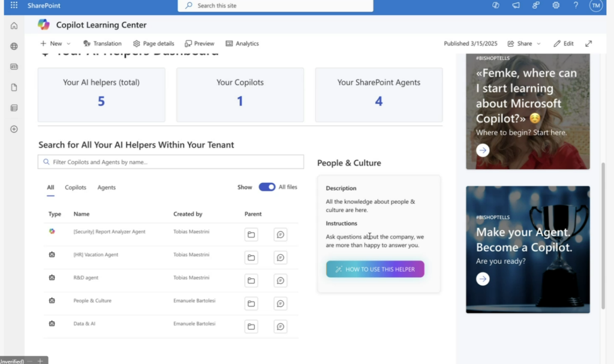This screenshot has height=364, width=614.
Task: Open Translation in the command bar
Action: tap(102, 44)
